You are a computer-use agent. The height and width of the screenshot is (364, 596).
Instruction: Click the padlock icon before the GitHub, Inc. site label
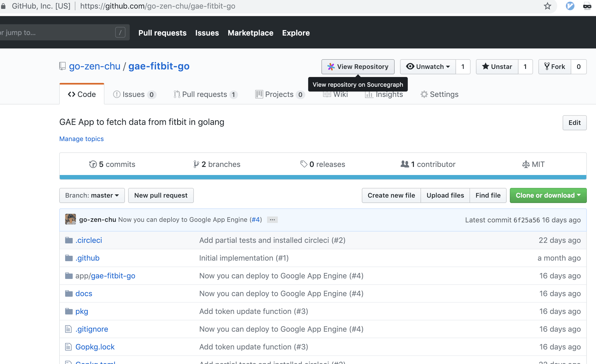[3, 6]
